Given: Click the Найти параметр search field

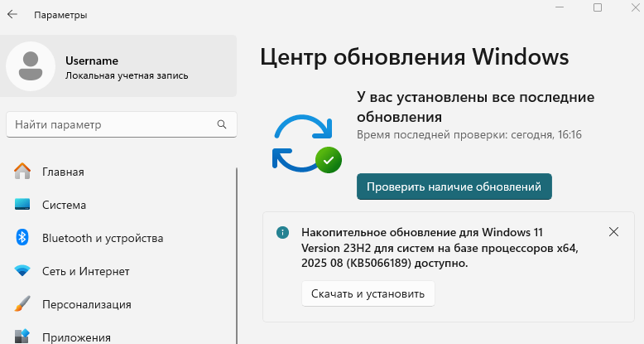Looking at the screenshot, I should pyautogui.click(x=122, y=124).
